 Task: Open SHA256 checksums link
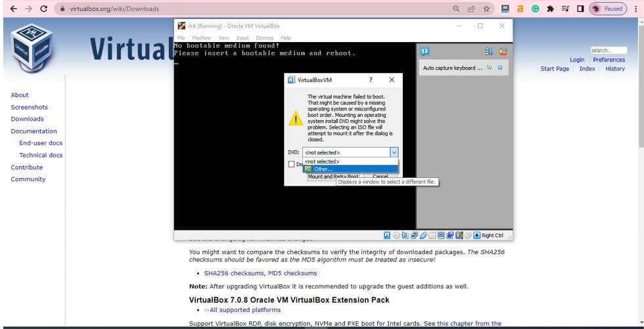click(235, 273)
